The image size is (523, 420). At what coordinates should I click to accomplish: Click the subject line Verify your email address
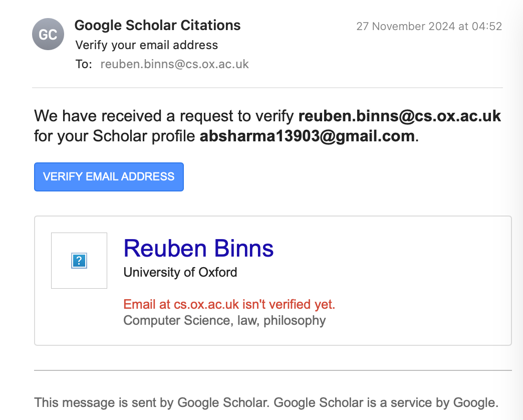(x=146, y=45)
